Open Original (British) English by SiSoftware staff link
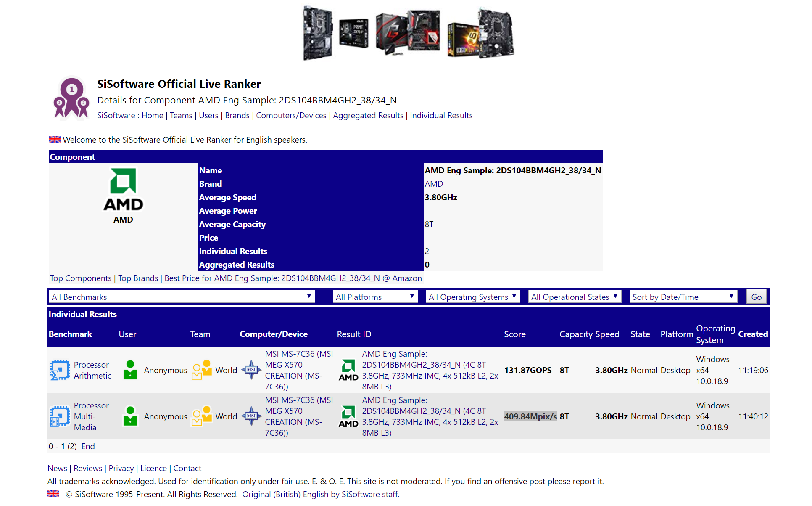Viewport: 812px width, 506px height. [321, 494]
